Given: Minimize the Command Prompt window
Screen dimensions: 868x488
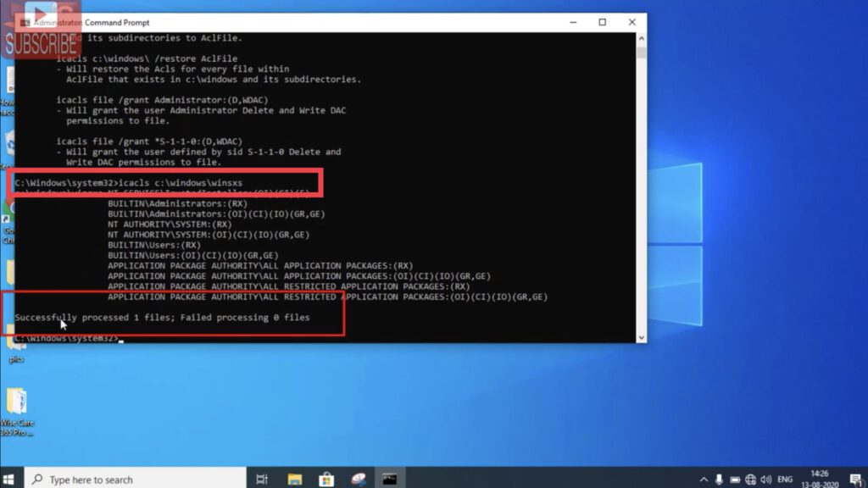Looking at the screenshot, I should (x=574, y=22).
